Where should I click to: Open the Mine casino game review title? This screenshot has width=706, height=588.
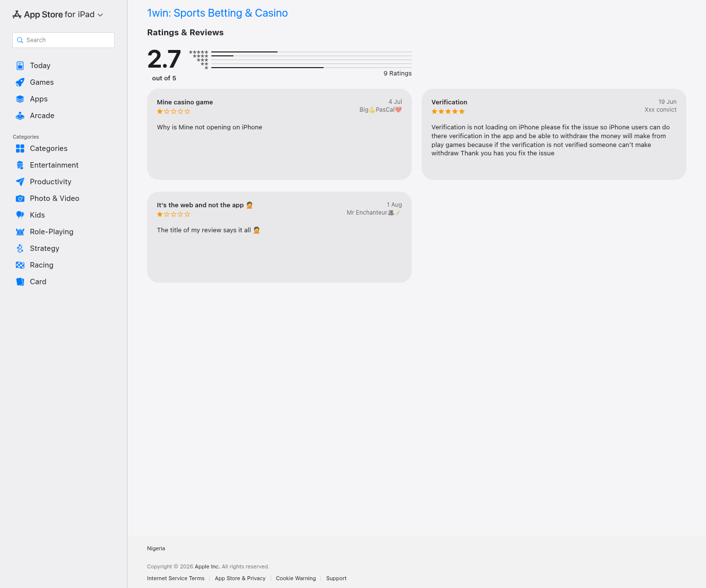[185, 102]
